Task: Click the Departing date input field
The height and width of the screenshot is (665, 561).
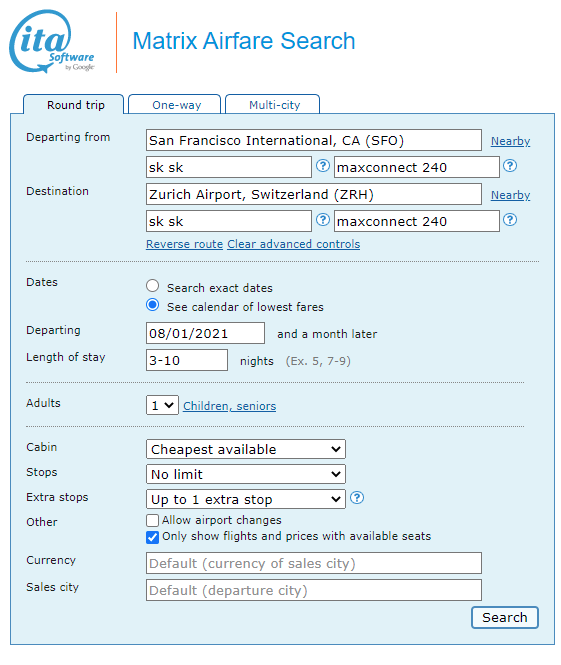Action: pos(205,333)
